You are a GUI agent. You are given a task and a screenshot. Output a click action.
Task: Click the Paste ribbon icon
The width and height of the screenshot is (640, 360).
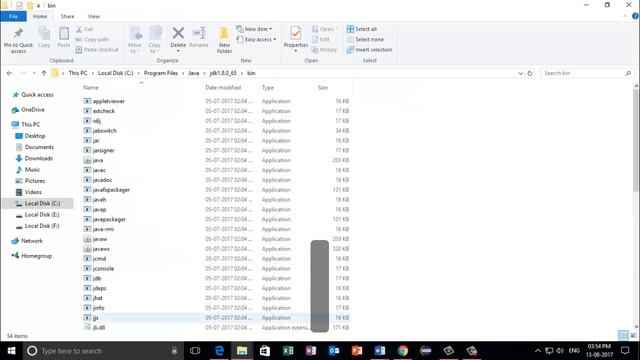click(64, 33)
